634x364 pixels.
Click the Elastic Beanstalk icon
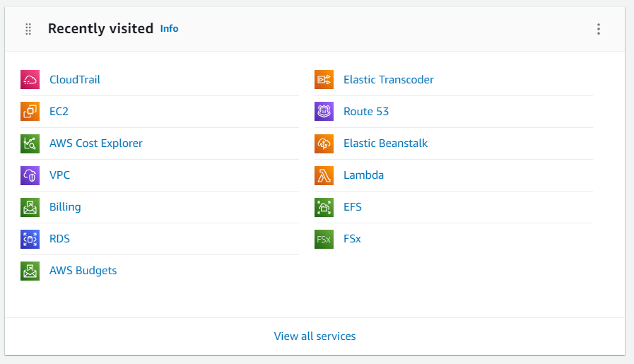(x=324, y=143)
